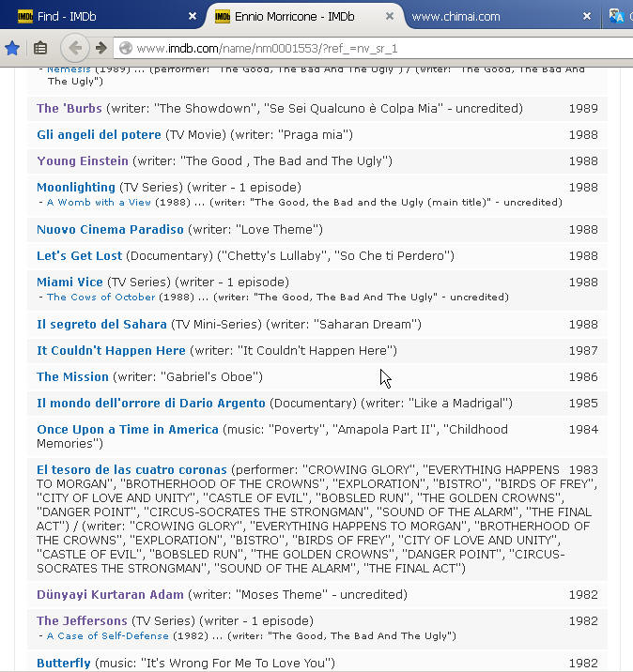Open Nuovo Cinema Paradiso link
Screen dimensions: 633x672
(x=110, y=229)
